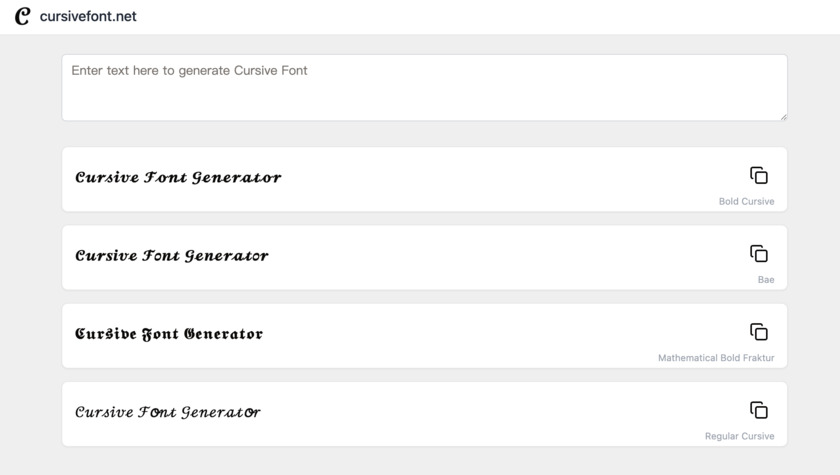Viewport: 840px width, 475px height.
Task: Click the "Bae" style label
Action: tap(766, 280)
